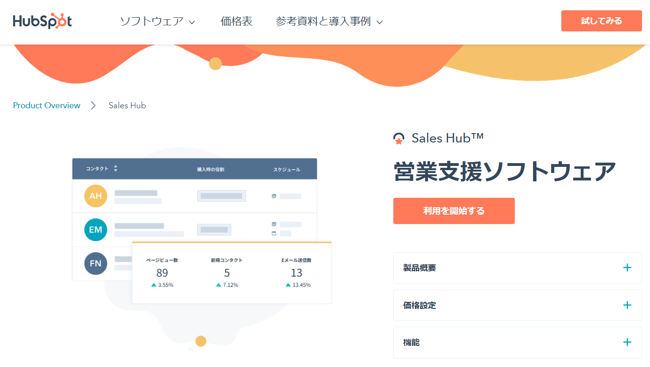Go to Product Overview breadcrumb link
The width and height of the screenshot is (650, 367).
click(46, 105)
